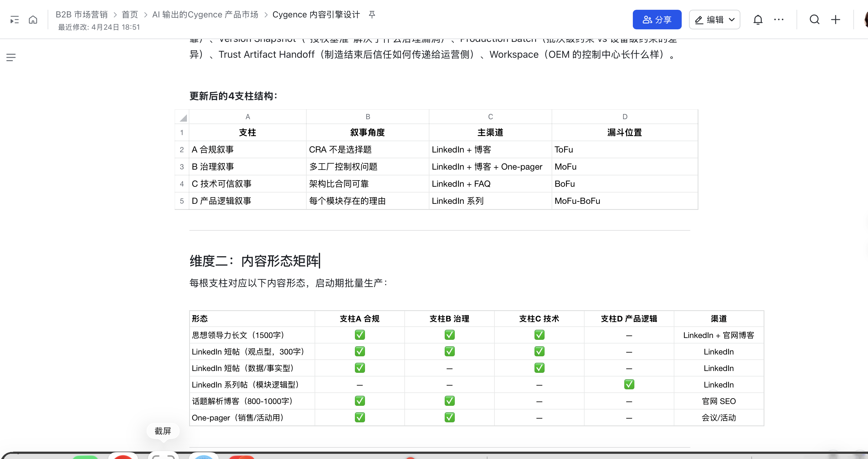Toggle the sidebar navigation icon
Image resolution: width=868 pixels, height=459 pixels.
tap(14, 20)
